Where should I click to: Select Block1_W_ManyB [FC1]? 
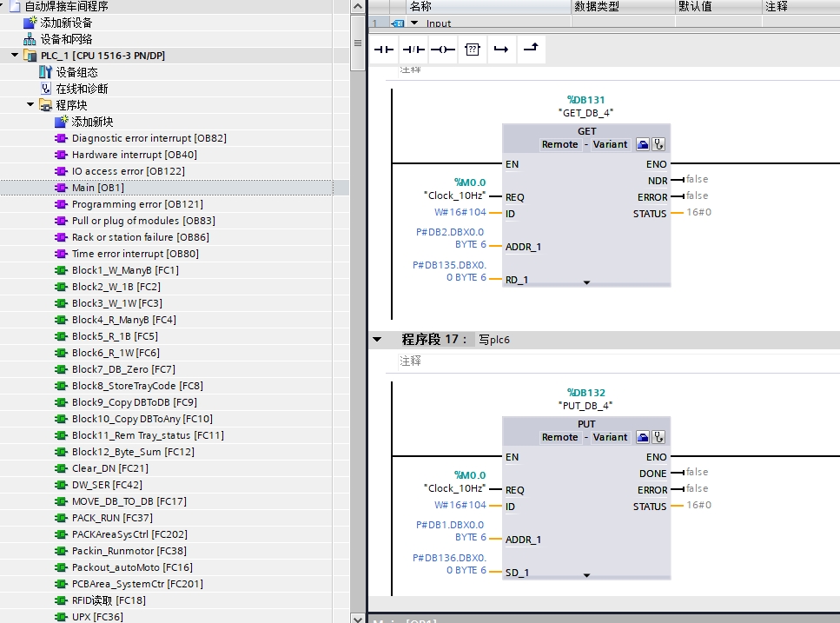125,270
